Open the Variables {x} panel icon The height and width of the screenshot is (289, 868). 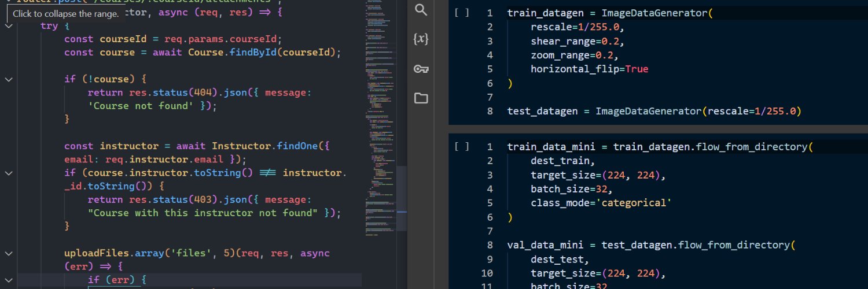coord(421,39)
